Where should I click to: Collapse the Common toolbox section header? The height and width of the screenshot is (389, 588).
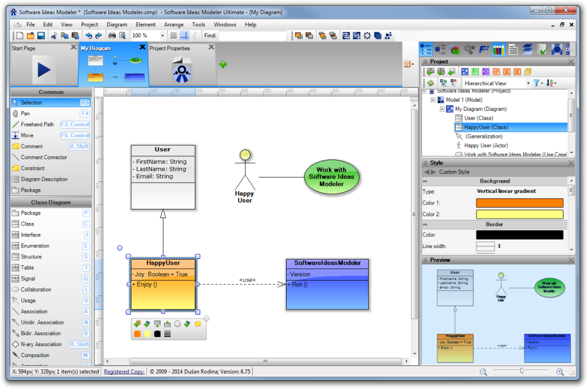(51, 92)
